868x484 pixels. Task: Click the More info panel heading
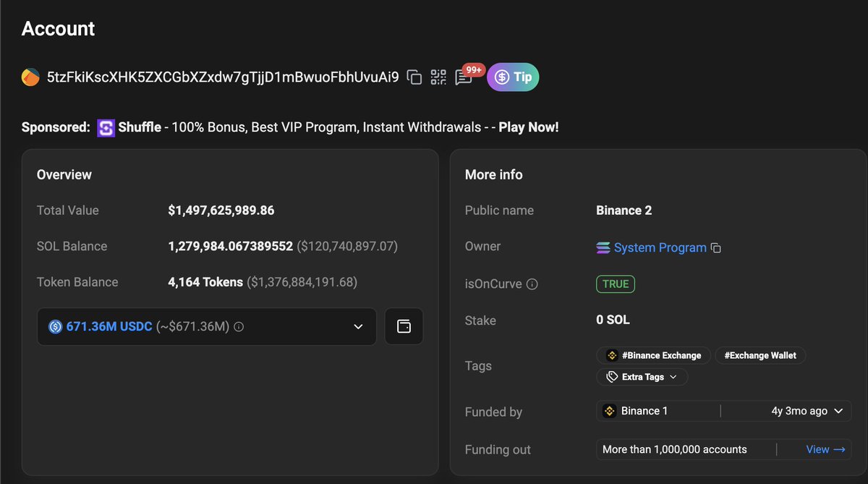pyautogui.click(x=494, y=174)
